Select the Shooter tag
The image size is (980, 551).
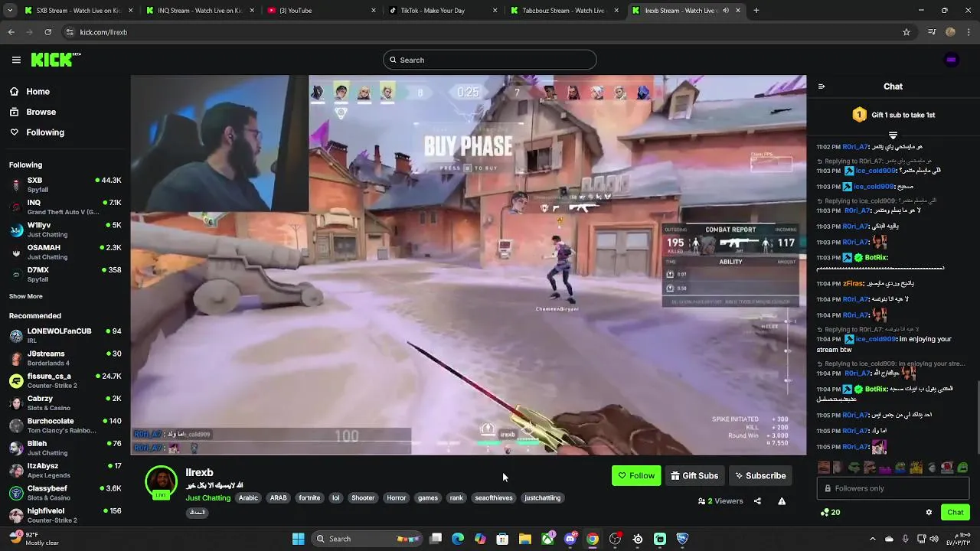363,497
